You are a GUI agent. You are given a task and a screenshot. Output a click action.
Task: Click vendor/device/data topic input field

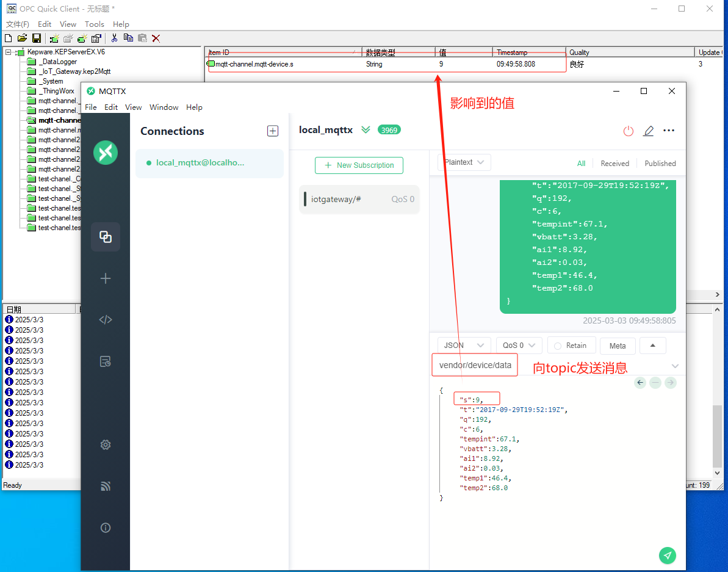coord(475,366)
